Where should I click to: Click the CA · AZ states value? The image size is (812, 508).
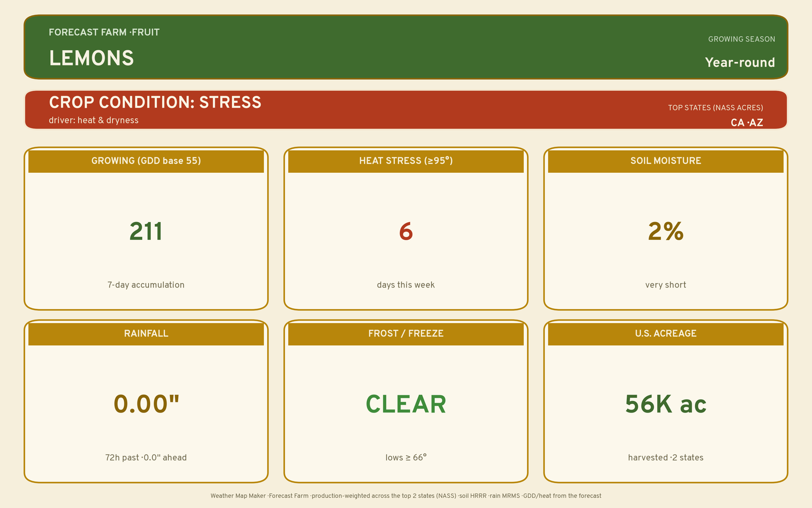click(x=747, y=122)
